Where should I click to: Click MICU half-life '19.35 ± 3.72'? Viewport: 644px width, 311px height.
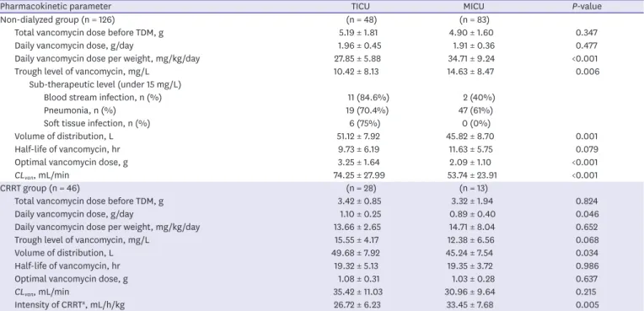470,265
